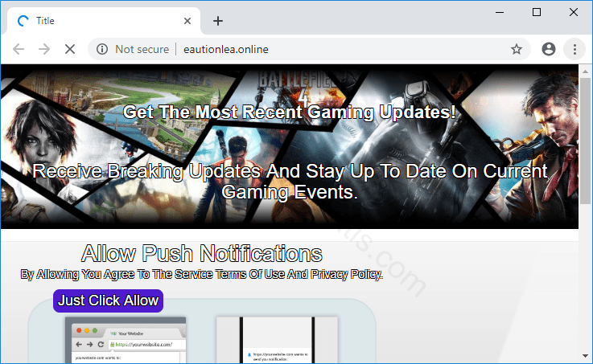Click Get The Most Recent Gaming Updates

pos(290,112)
